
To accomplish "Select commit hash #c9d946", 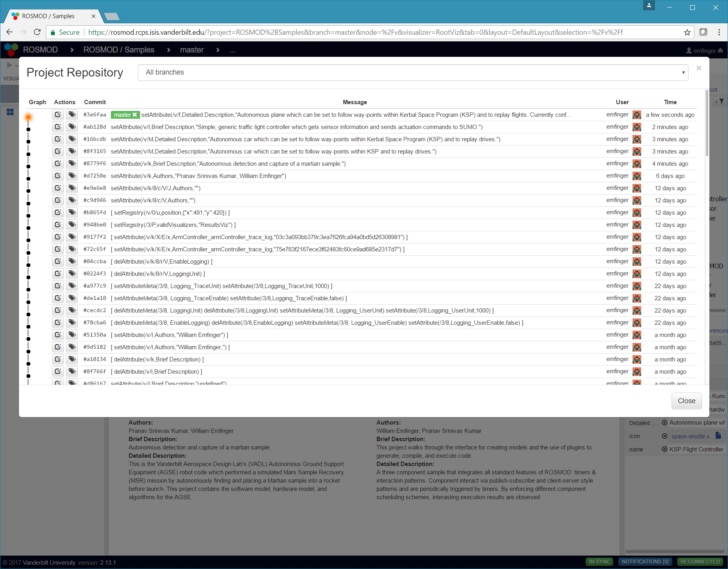I will point(95,200).
